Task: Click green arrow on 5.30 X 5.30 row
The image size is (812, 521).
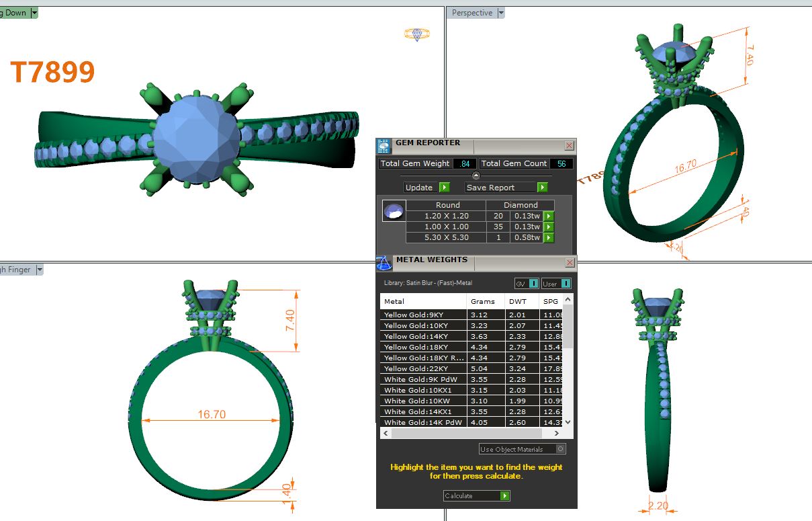Action: [549, 238]
